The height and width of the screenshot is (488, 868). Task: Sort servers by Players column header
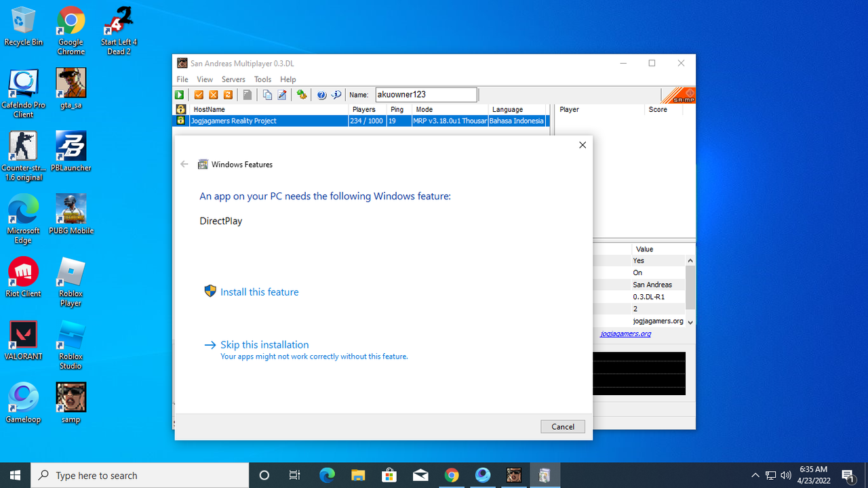pyautogui.click(x=368, y=109)
